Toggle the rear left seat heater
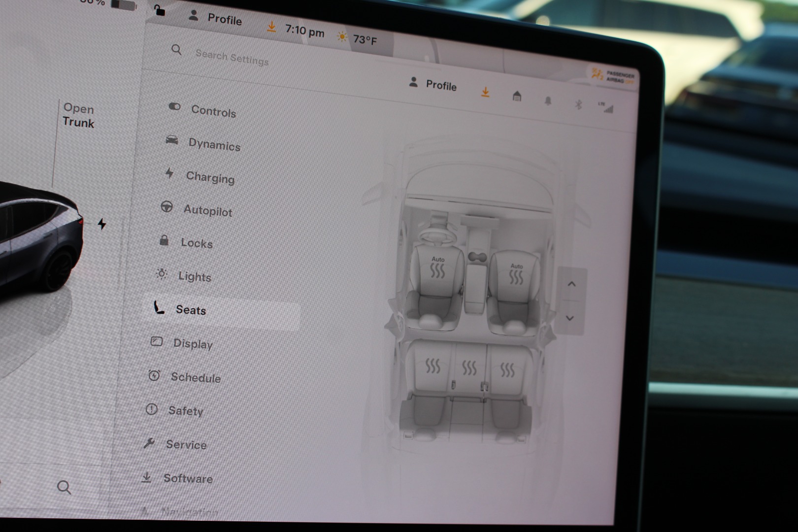Image resolution: width=798 pixels, height=532 pixels. point(432,366)
